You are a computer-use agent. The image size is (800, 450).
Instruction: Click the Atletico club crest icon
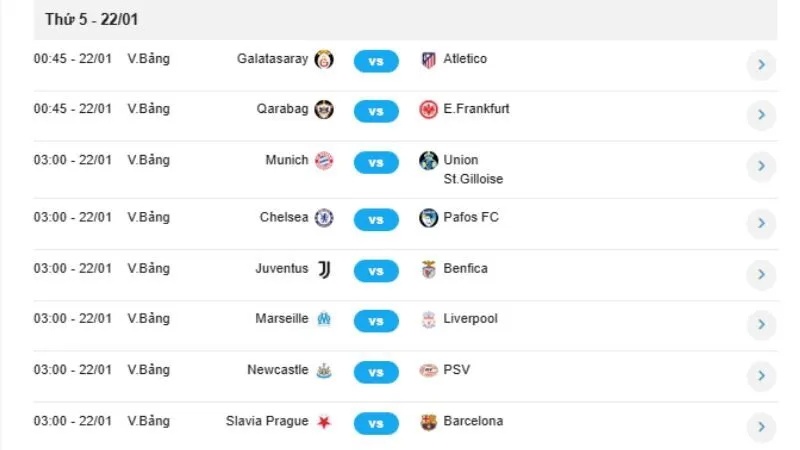coord(429,60)
